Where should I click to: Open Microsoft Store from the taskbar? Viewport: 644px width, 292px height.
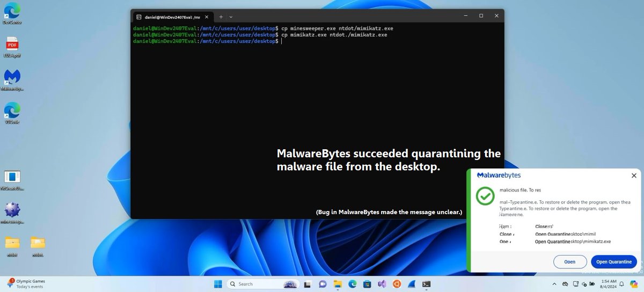(367, 284)
